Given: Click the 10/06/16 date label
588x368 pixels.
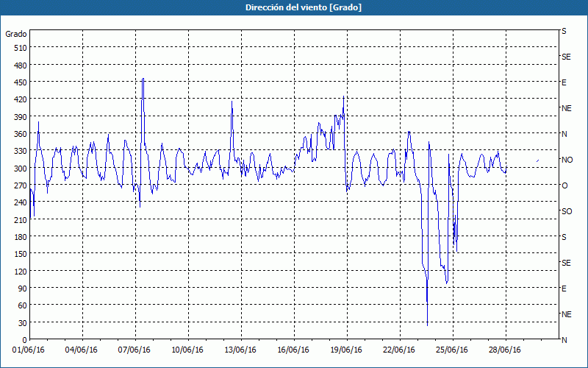Looking at the screenshot, I should coord(187,350).
